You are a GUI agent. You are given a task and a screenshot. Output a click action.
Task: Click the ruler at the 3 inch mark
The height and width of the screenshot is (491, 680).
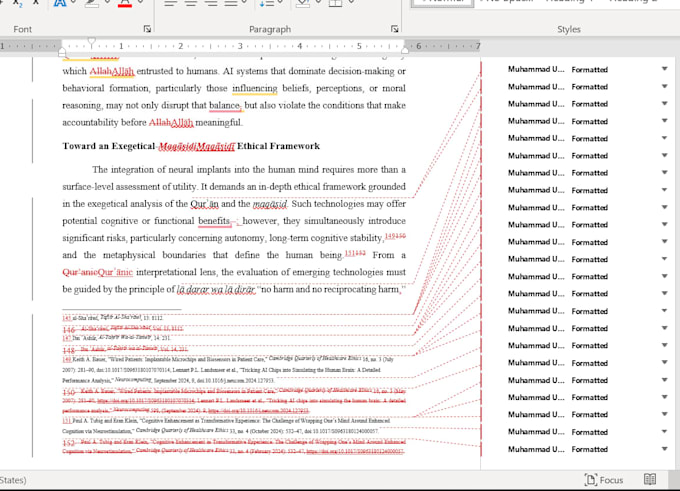[x=240, y=46]
